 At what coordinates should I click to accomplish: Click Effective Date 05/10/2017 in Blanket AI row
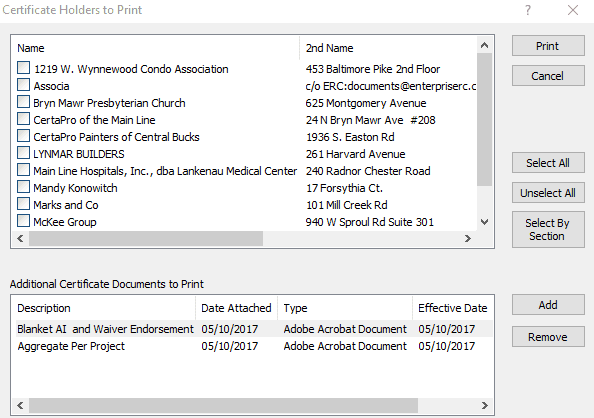click(447, 329)
